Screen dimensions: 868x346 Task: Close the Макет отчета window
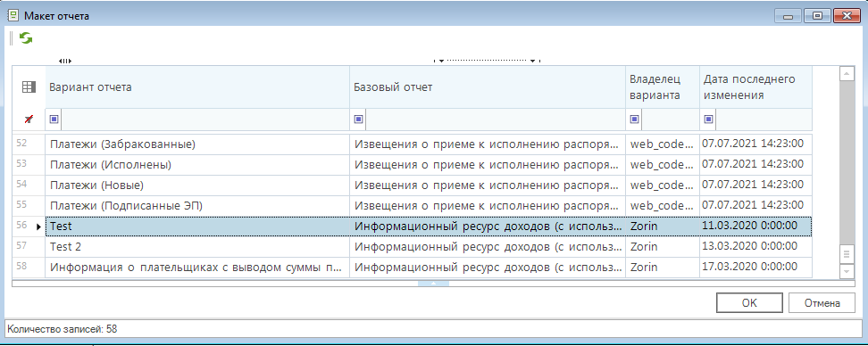(x=846, y=16)
